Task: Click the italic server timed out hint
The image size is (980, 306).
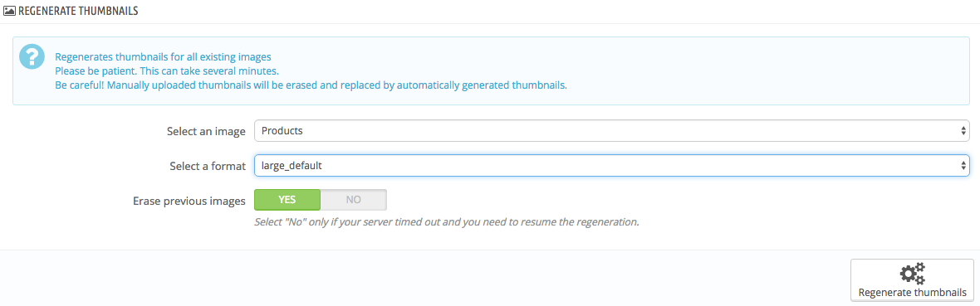Action: pyautogui.click(x=446, y=221)
